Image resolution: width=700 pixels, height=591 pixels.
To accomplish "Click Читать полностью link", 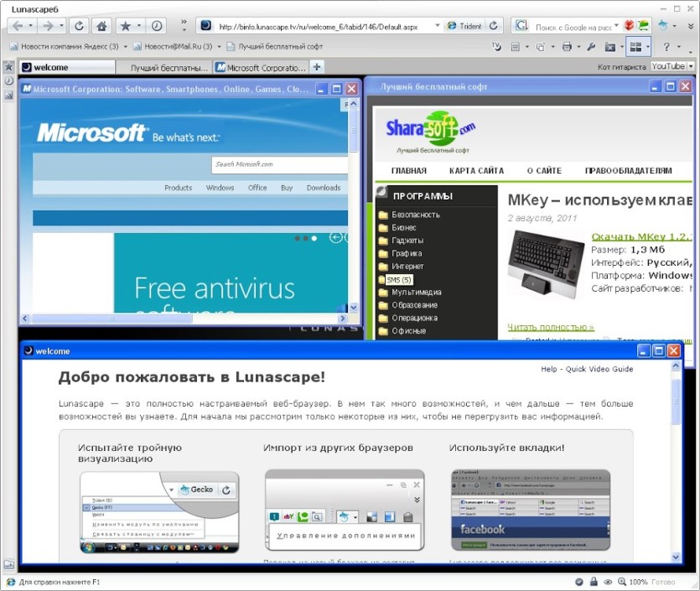I will pos(551,327).
